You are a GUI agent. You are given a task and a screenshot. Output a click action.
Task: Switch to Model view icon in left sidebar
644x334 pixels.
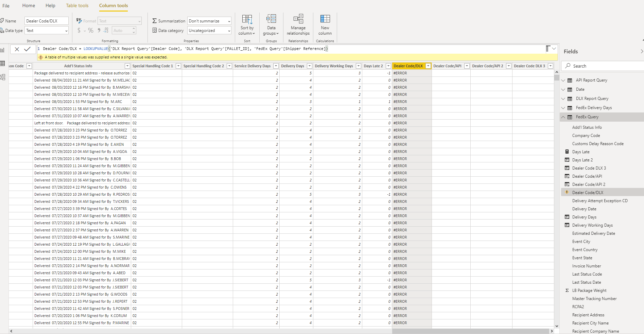pyautogui.click(x=3, y=77)
